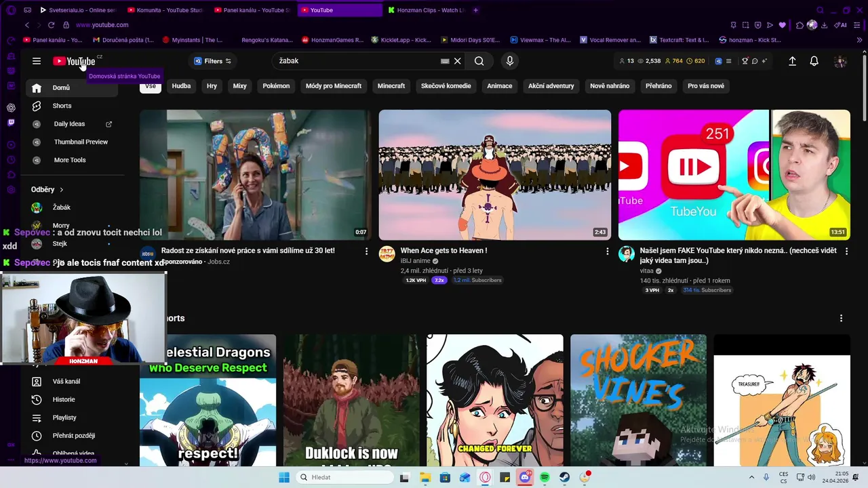The width and height of the screenshot is (868, 488).
Task: Open the YouTube hamburger guide menu
Action: [x=37, y=61]
